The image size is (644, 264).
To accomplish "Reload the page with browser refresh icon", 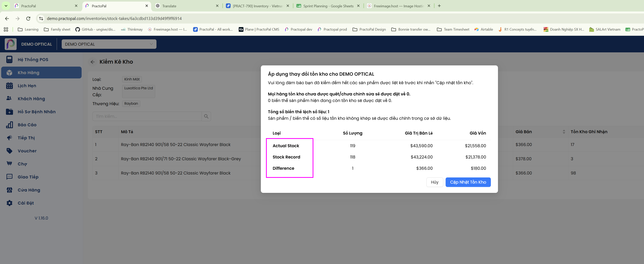I will pos(28,19).
